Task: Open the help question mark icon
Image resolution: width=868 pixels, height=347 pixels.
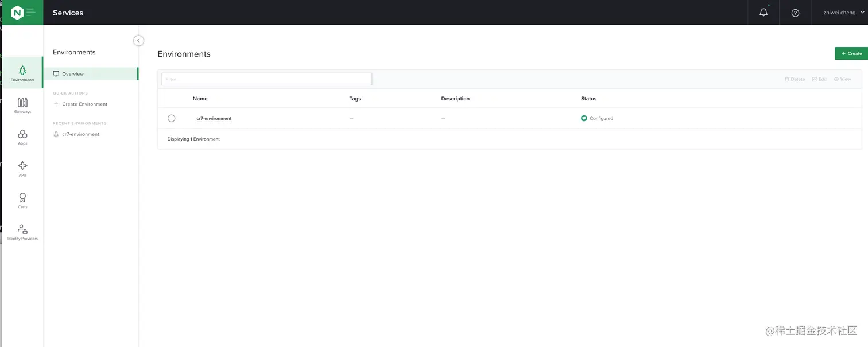Action: click(x=795, y=13)
